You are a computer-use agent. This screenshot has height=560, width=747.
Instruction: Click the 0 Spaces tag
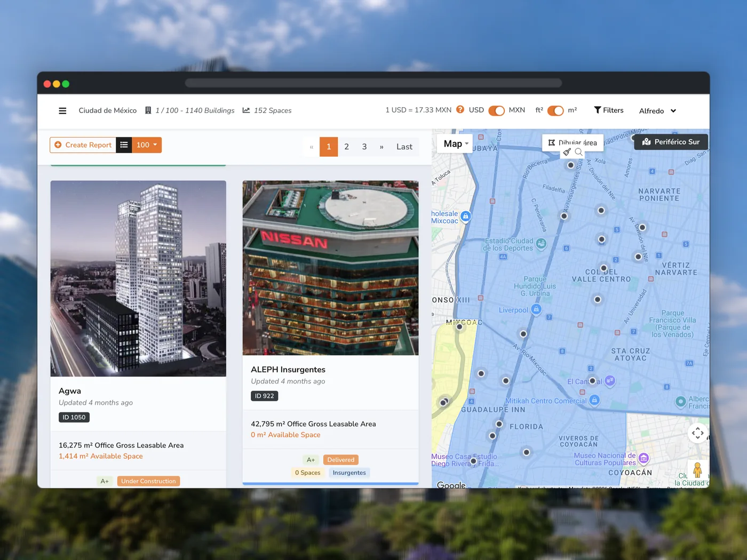tap(308, 473)
